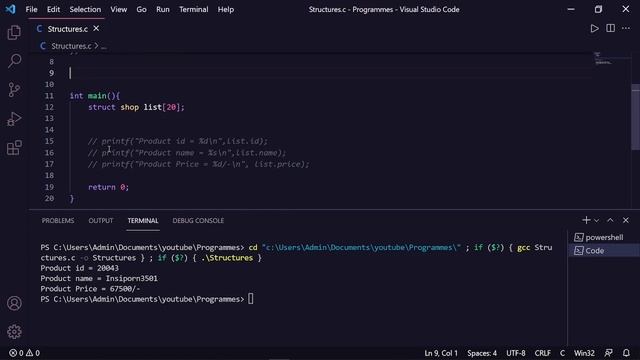The width and height of the screenshot is (640, 360).
Task: Open the View menu
Action: coord(118,9)
